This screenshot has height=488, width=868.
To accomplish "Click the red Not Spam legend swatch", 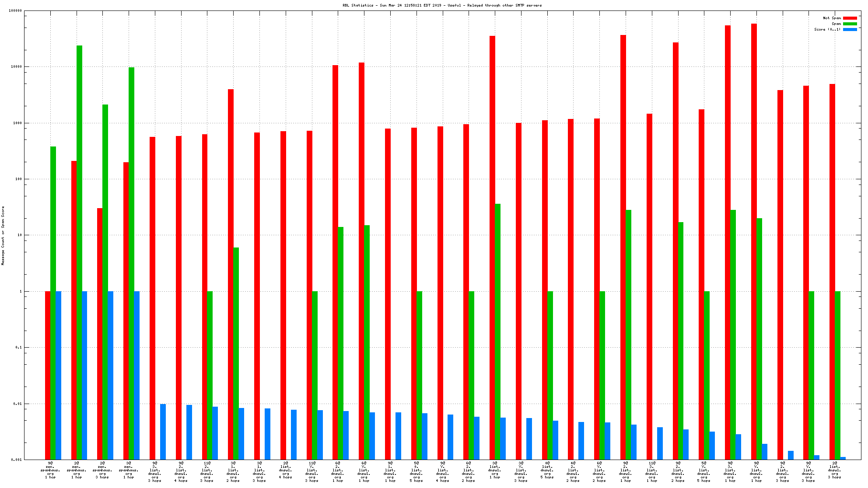I will (x=850, y=18).
